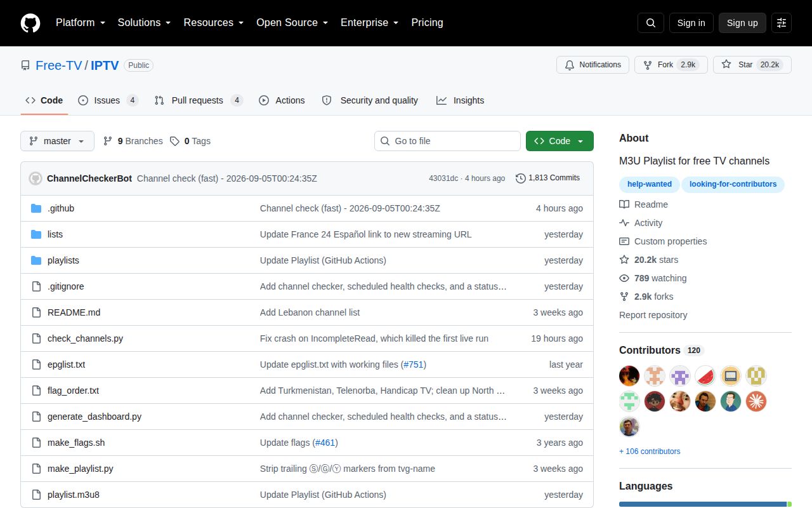Click the file icon beside check_channels.py
Screen dimensions: 812x508
click(x=36, y=338)
